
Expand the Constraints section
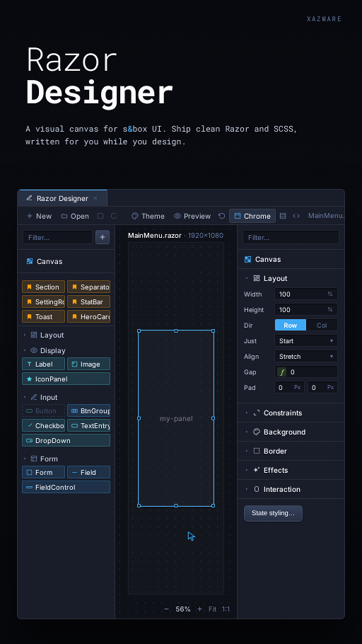tap(291, 413)
